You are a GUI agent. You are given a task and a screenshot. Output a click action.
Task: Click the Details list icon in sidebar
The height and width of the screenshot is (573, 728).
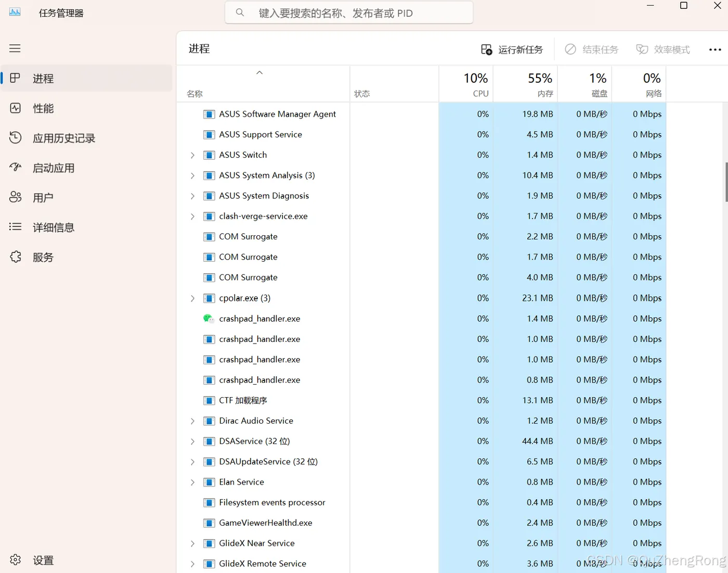tap(16, 227)
